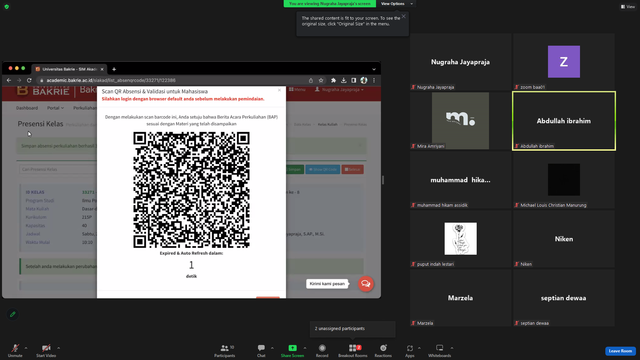Viewport: 640px width, 360px height.
Task: Click the Cari Presensi Kelas search field
Action: 57,169
